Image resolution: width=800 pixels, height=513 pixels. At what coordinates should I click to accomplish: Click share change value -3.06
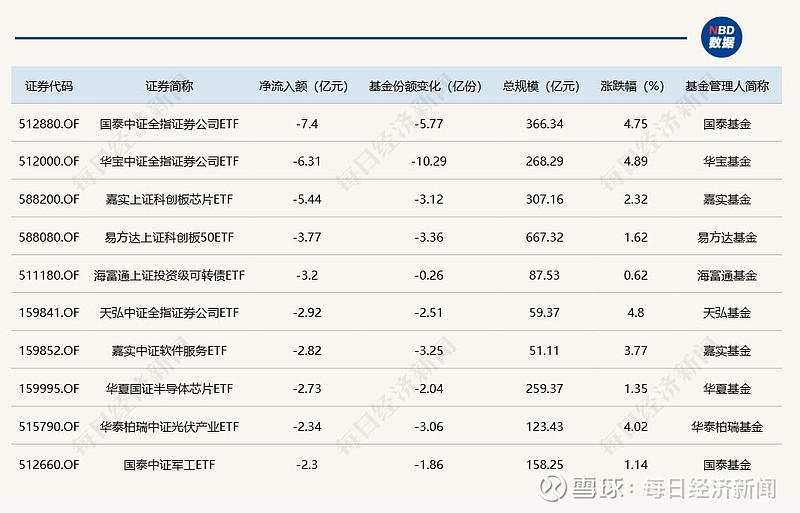(x=429, y=427)
